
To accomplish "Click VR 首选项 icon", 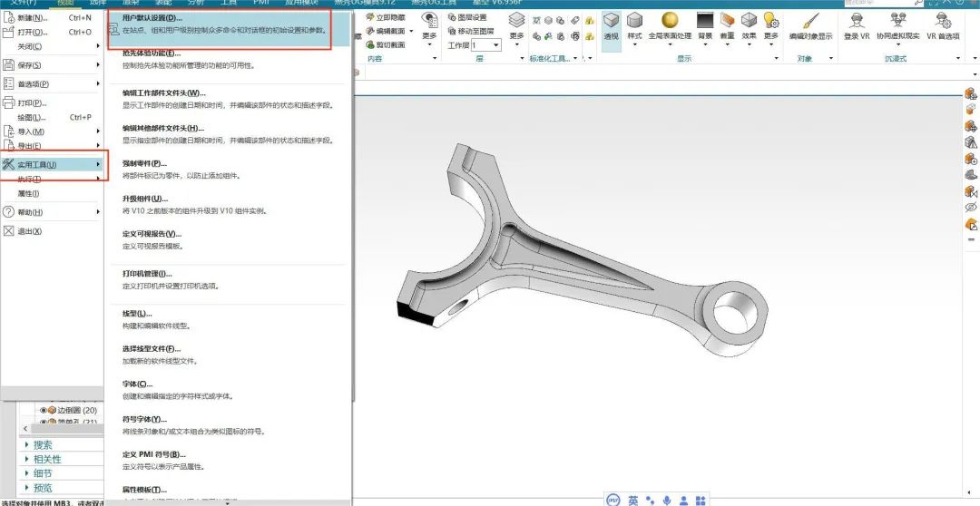I will pyautogui.click(x=942, y=20).
